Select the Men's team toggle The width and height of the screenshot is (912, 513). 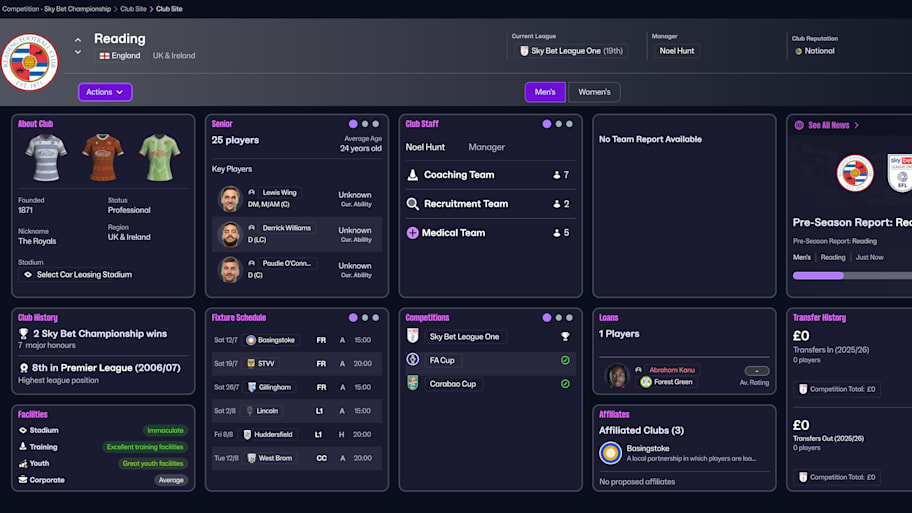[x=545, y=92]
